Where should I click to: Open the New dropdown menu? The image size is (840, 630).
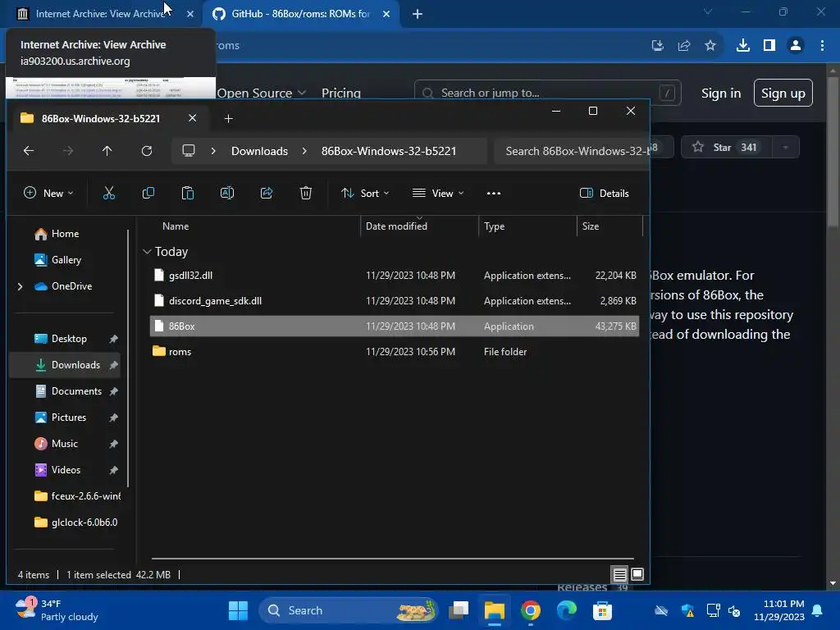click(x=48, y=194)
